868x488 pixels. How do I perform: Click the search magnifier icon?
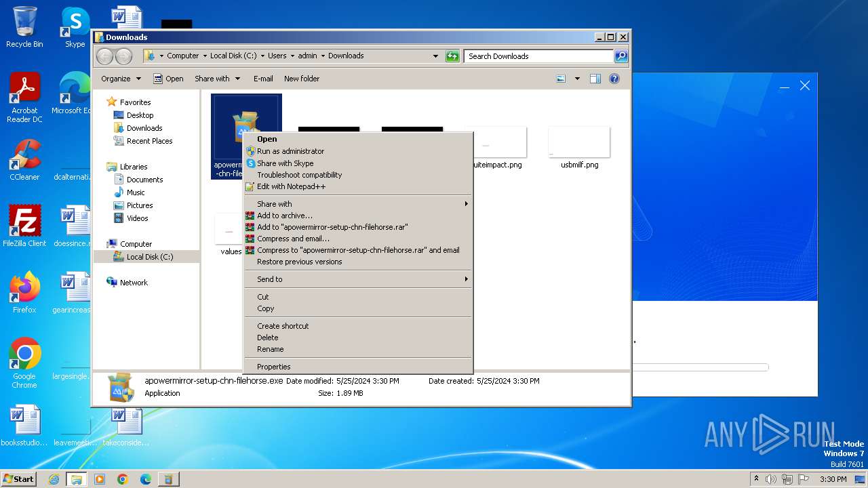coord(620,56)
